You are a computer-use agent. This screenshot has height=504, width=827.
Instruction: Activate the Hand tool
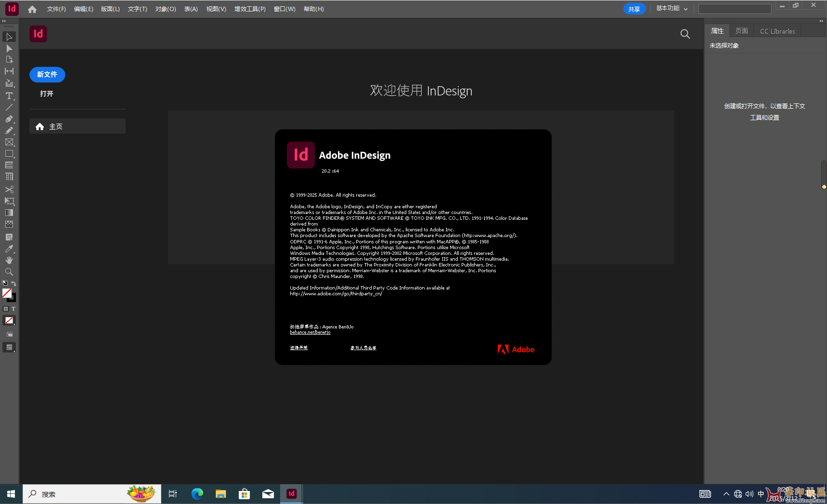click(x=9, y=260)
